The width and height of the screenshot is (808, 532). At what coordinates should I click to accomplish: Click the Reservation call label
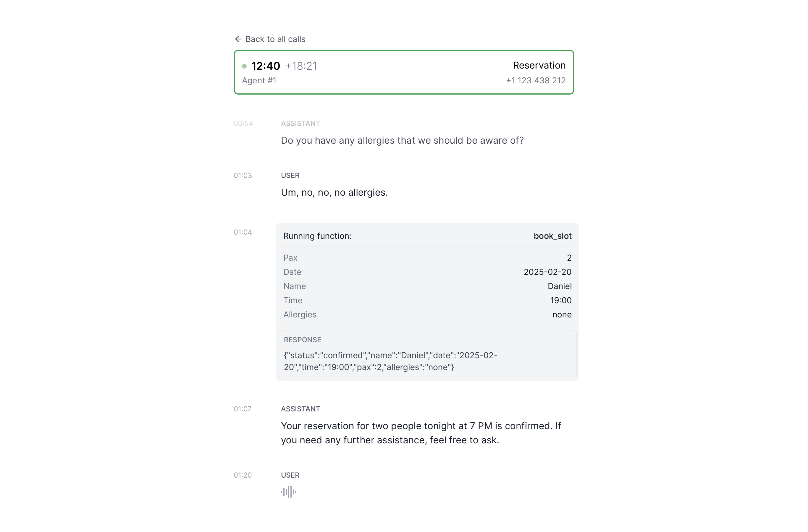[x=539, y=65]
